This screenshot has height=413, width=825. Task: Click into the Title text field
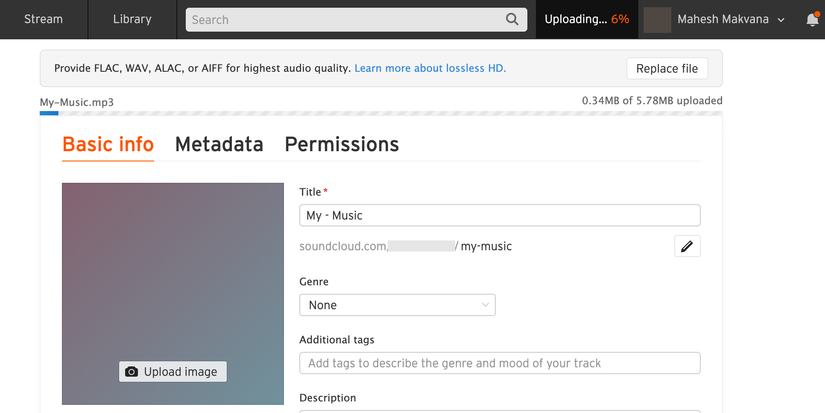(x=499, y=215)
